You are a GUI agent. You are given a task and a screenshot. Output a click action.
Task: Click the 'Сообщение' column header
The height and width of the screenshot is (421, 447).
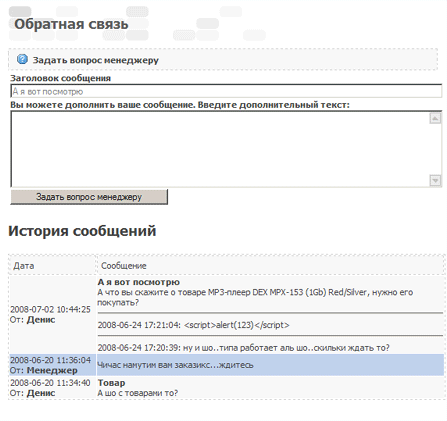[x=124, y=266]
